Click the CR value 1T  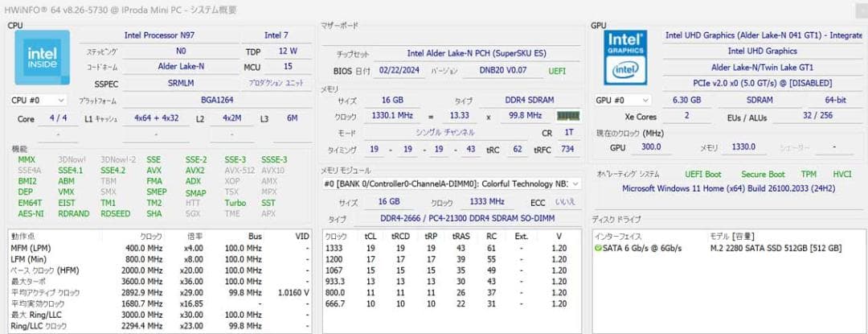[x=568, y=133]
